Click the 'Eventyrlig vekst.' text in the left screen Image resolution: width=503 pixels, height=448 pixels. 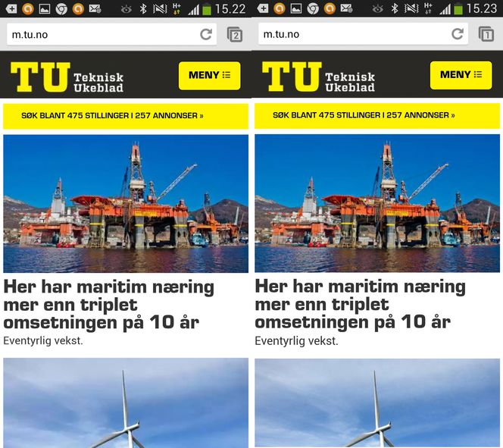point(43,341)
